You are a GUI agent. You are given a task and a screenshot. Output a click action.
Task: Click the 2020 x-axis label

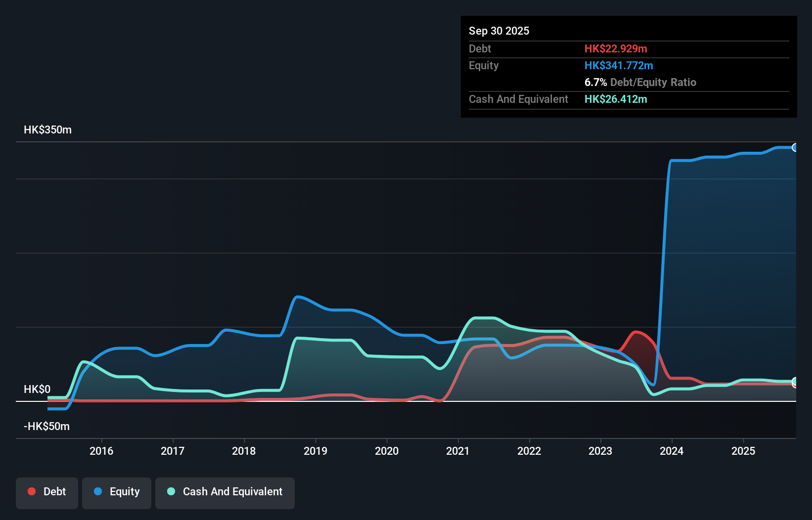point(387,451)
